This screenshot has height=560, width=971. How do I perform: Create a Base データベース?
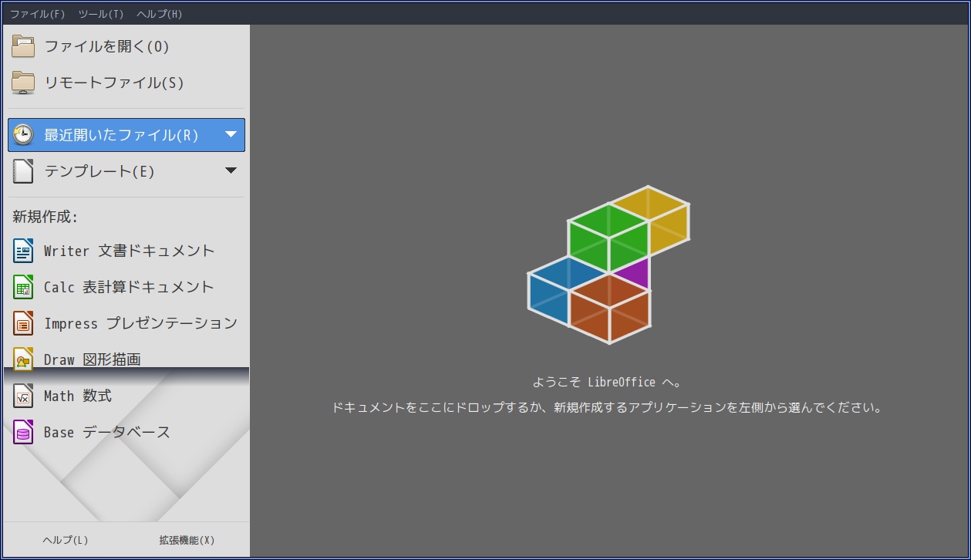[x=107, y=432]
